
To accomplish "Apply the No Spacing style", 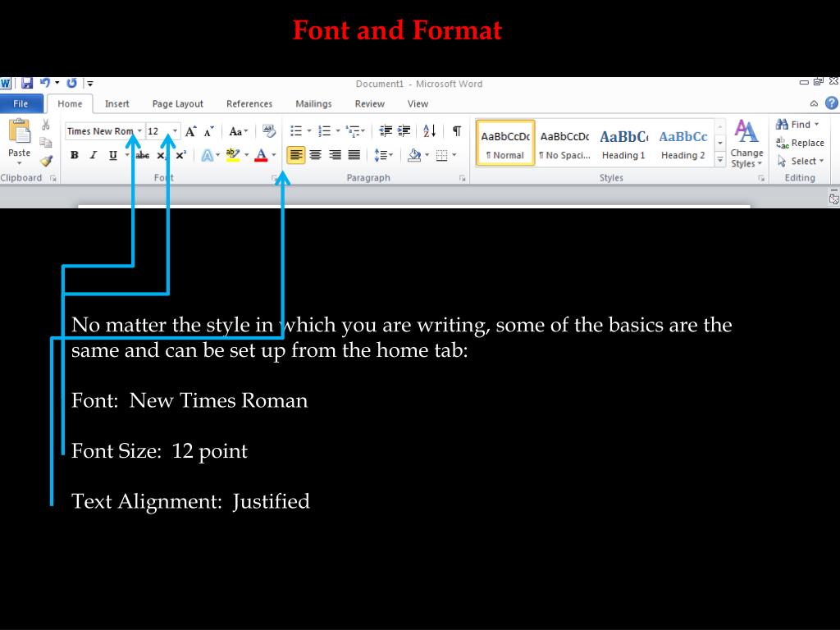I will (564, 143).
